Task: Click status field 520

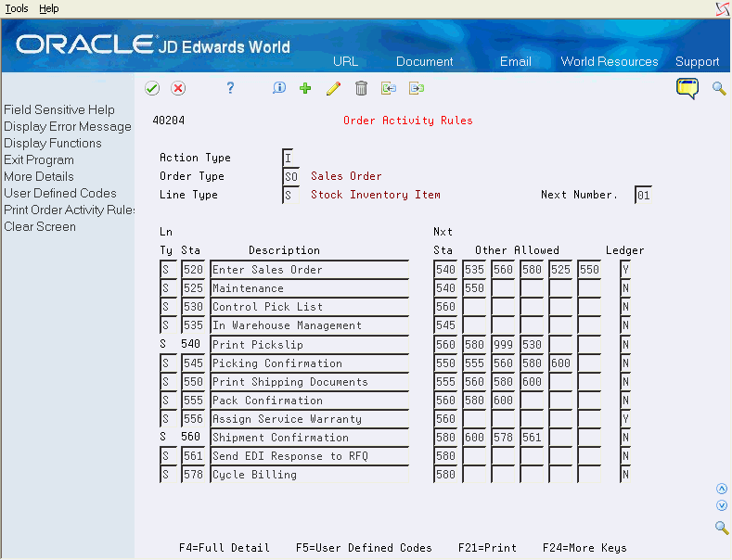Action: click(193, 269)
